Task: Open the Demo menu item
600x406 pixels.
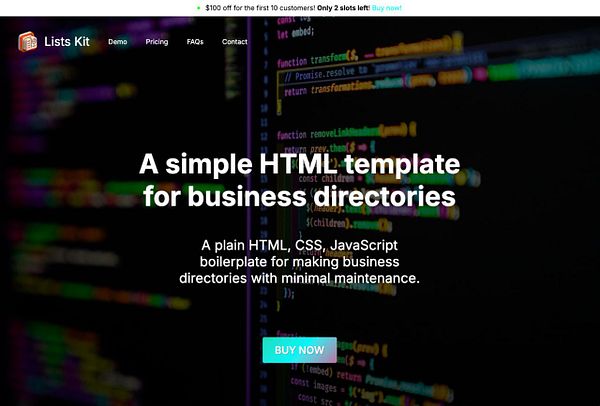Action: [117, 42]
